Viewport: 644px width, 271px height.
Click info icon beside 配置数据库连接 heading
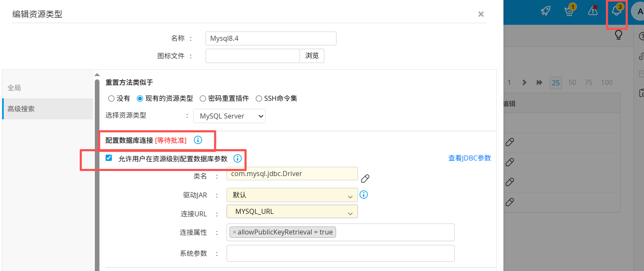point(198,140)
